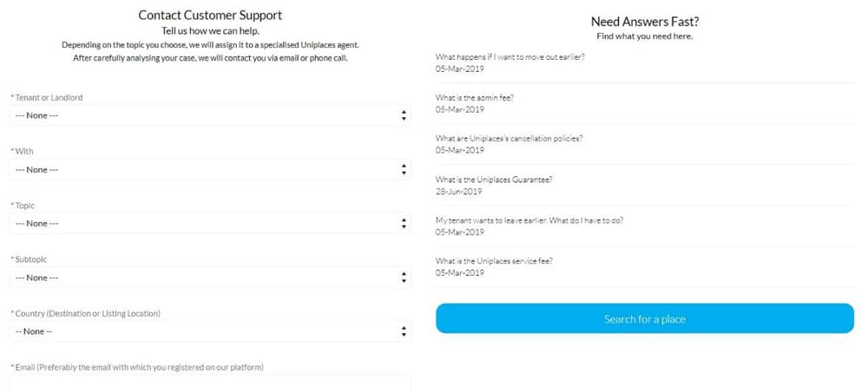Image resolution: width=868 pixels, height=392 pixels.
Task: Open 'My tenant wants to leave earlier' article
Action: click(529, 220)
